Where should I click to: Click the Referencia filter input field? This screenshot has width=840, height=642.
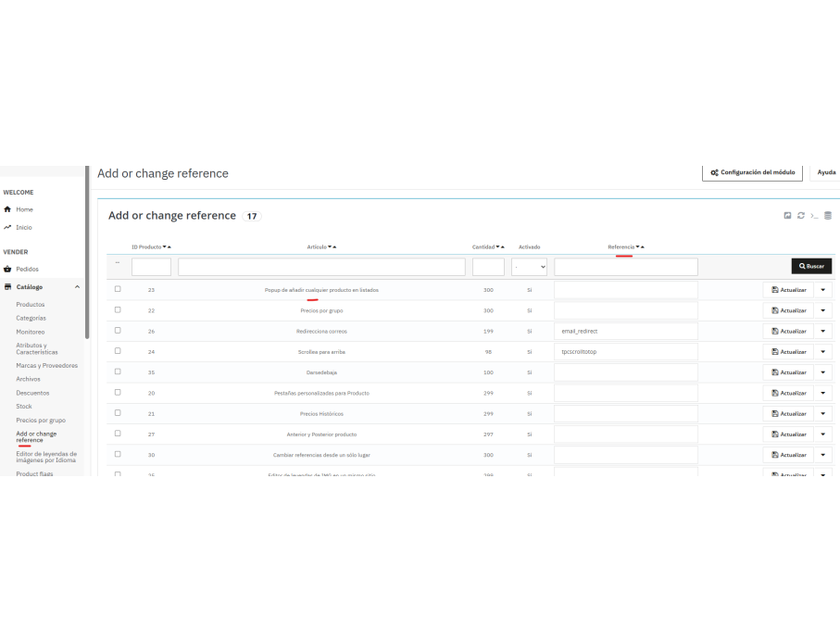[626, 267]
